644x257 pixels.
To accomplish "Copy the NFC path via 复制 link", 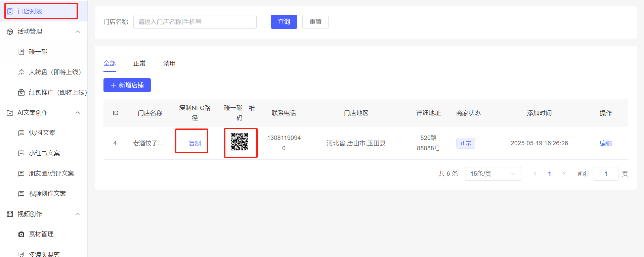I will (195, 143).
